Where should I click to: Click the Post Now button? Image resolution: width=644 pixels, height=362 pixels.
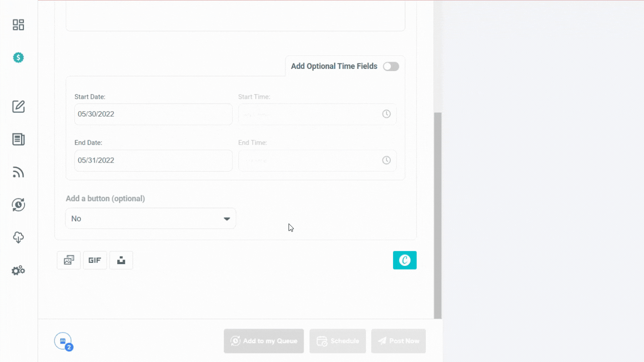[398, 341]
